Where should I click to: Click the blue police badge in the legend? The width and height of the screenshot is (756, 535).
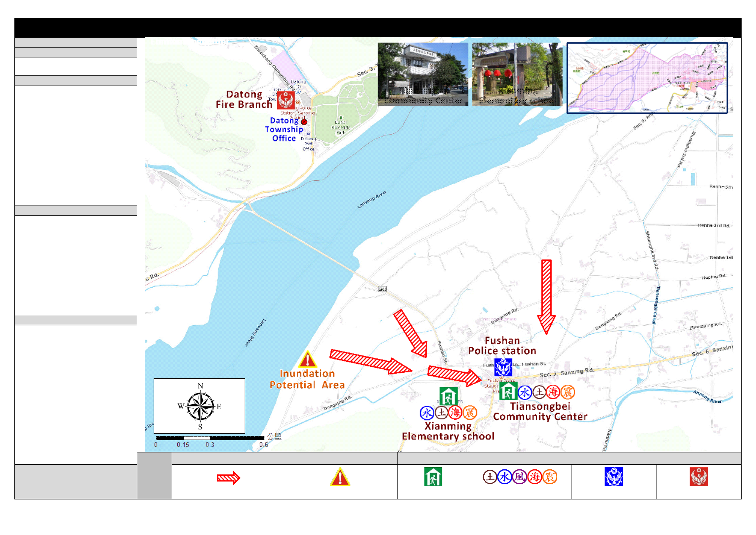pos(614,477)
